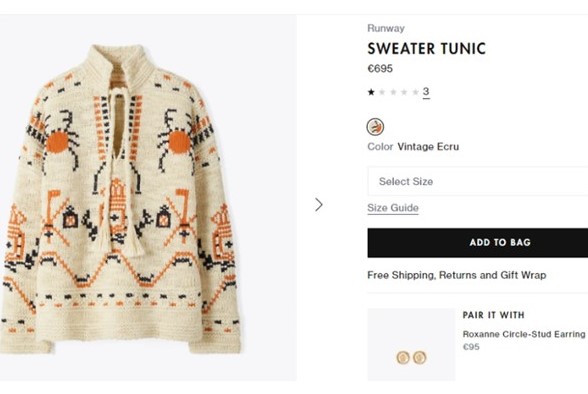The width and height of the screenshot is (588, 394).
Task: Click the third rating star
Action: (393, 92)
